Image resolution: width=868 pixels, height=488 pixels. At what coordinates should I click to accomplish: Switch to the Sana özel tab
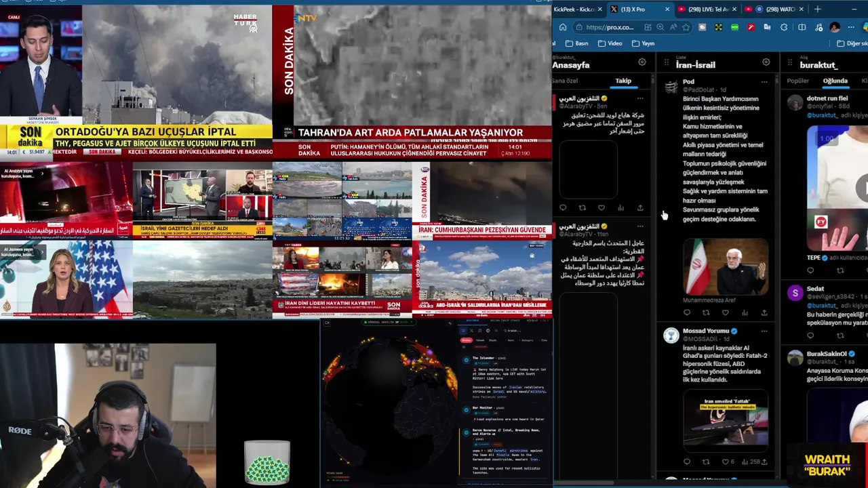pos(566,81)
